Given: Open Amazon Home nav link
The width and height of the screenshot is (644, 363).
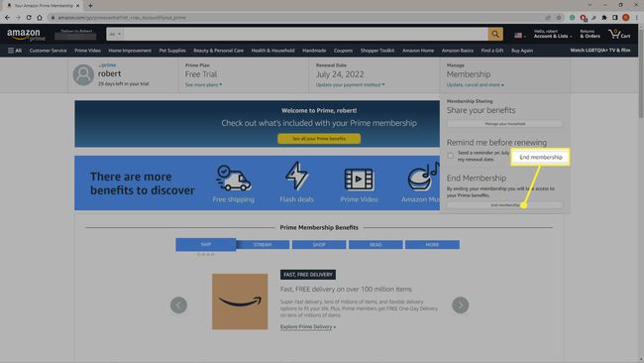Looking at the screenshot, I should tap(418, 51).
